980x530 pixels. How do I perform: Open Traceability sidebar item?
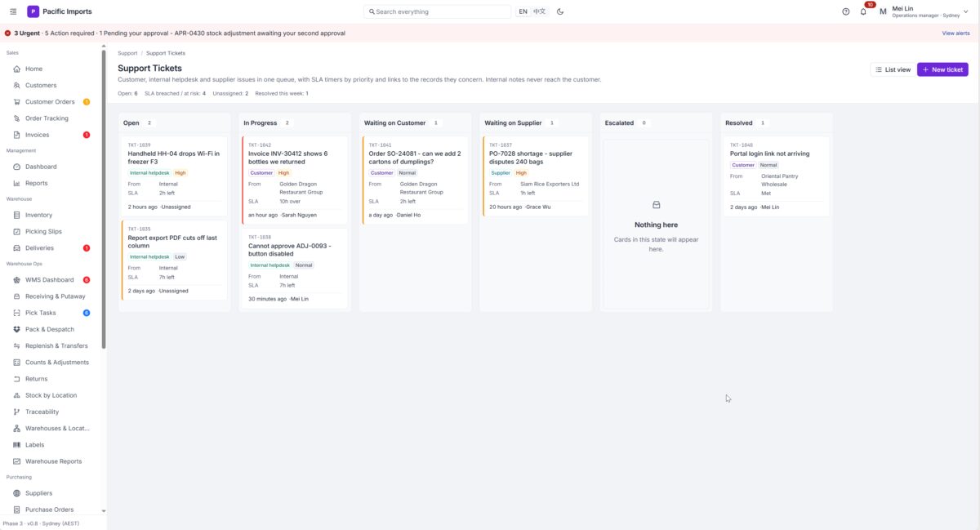tap(52, 412)
